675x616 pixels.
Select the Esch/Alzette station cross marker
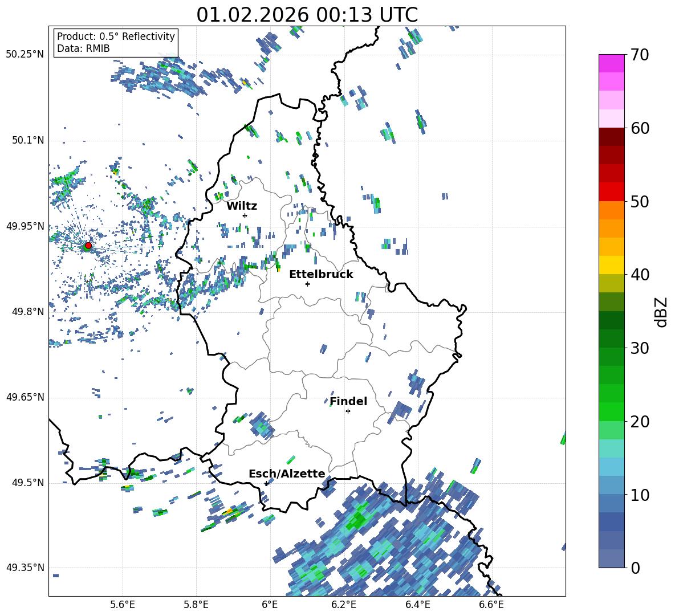point(266,483)
